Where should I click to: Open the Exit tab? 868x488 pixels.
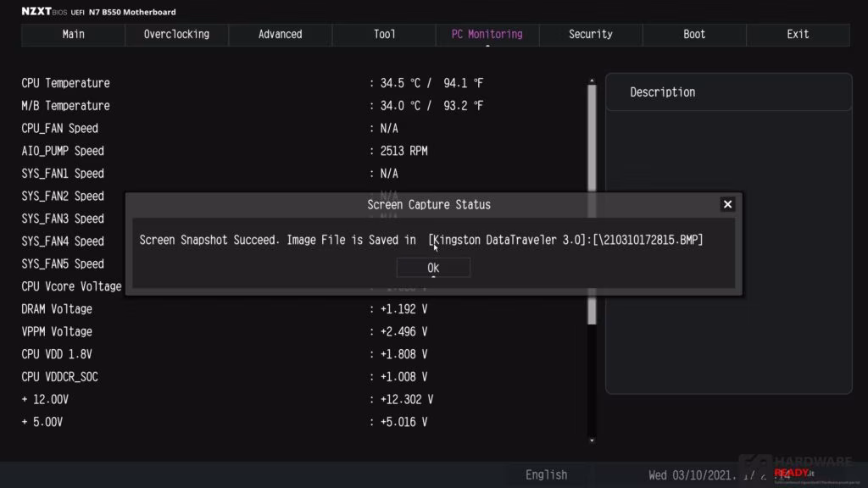(798, 34)
